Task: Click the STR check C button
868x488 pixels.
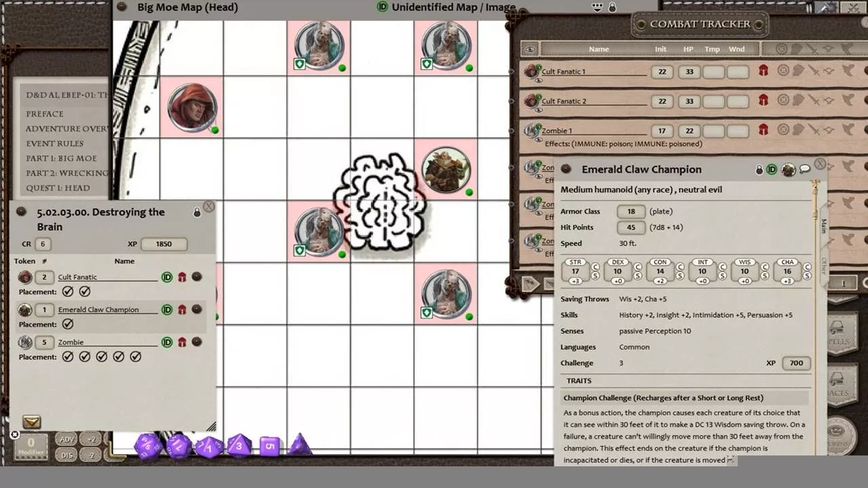Action: (595, 267)
